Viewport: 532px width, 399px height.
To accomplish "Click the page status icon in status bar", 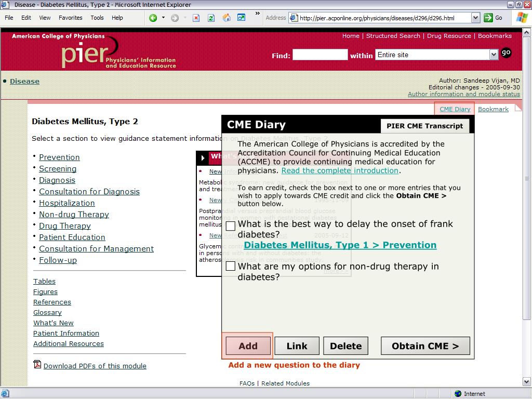I will coord(5,394).
